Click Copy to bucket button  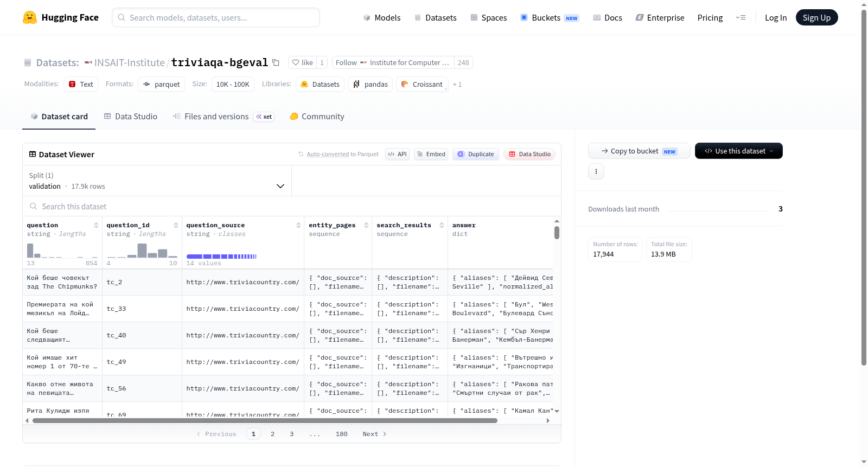639,151
